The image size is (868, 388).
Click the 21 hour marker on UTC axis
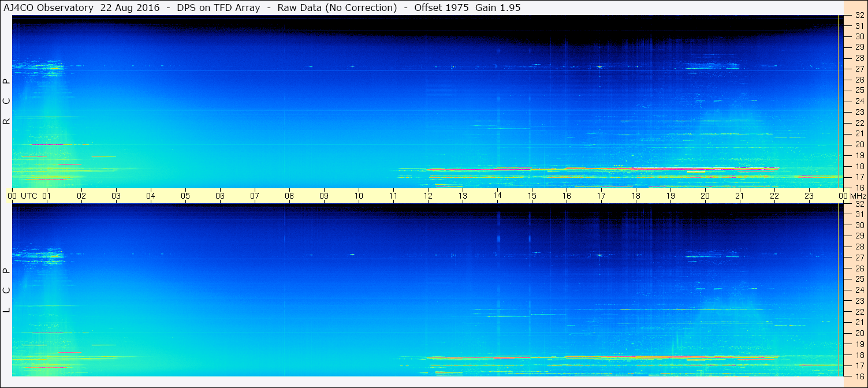click(x=739, y=196)
